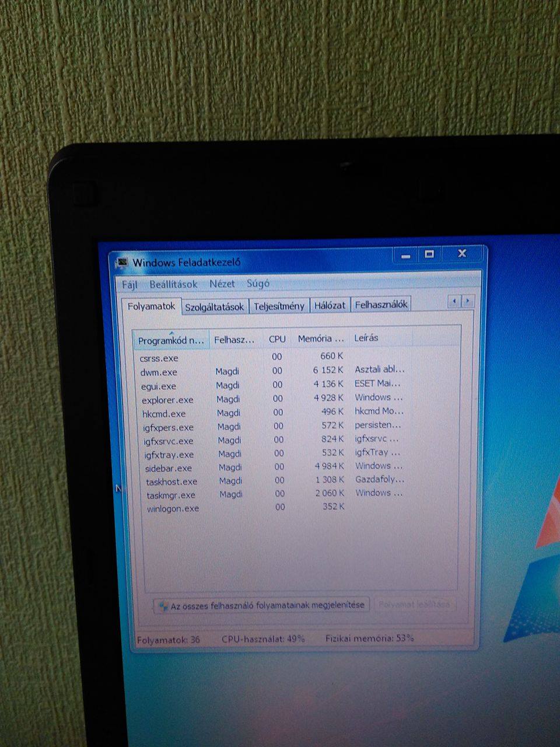Select the egui.exe process row
This screenshot has height=747, width=560.
(272, 385)
